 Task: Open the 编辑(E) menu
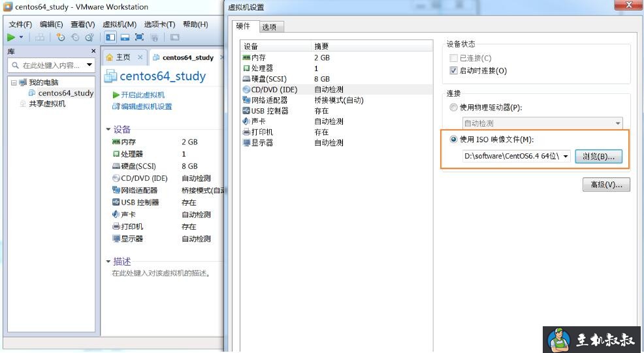pos(52,24)
